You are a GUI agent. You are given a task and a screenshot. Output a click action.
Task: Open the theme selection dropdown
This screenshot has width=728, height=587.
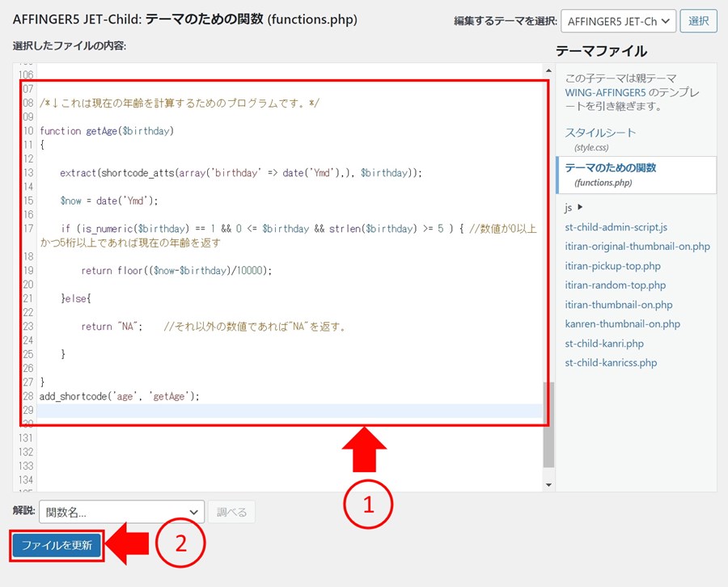(x=618, y=21)
